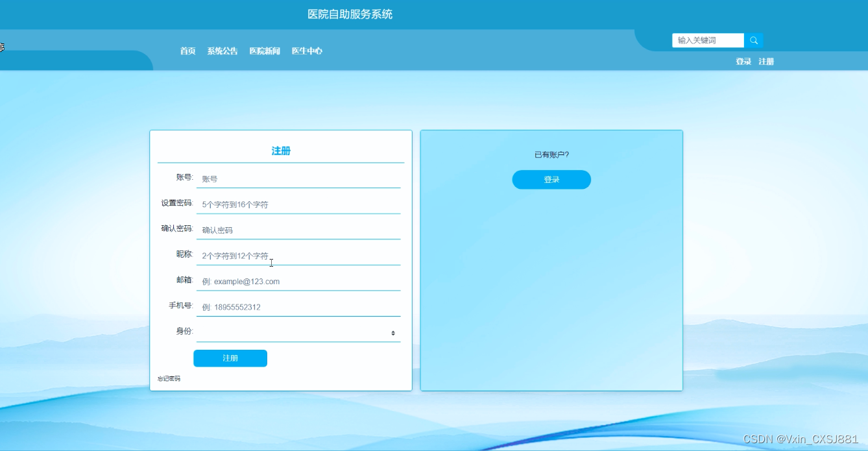
Task: Open the 首页 navigation menu item
Action: (187, 51)
